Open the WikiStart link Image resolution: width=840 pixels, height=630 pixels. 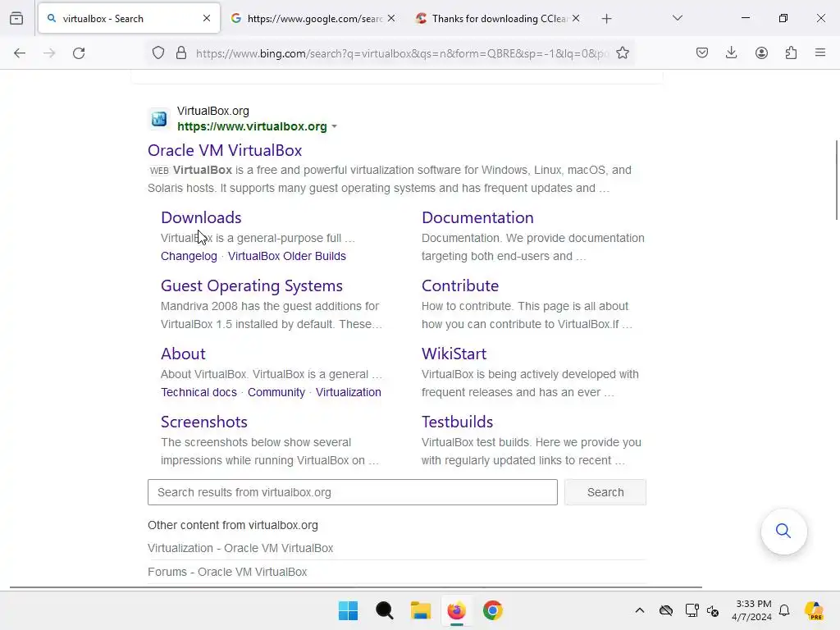[x=454, y=354]
